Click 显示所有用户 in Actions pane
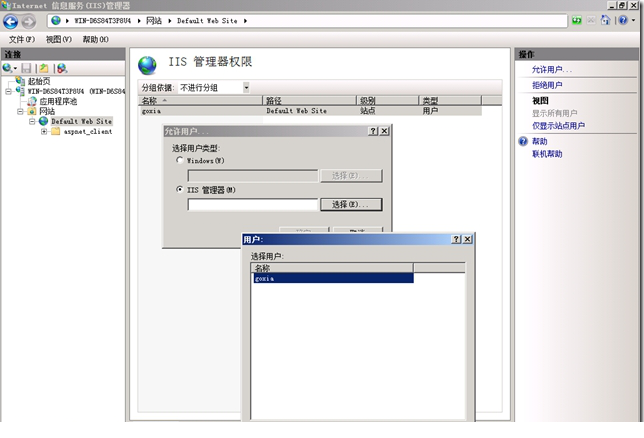Screen dimensions: 644x438 click(x=554, y=113)
